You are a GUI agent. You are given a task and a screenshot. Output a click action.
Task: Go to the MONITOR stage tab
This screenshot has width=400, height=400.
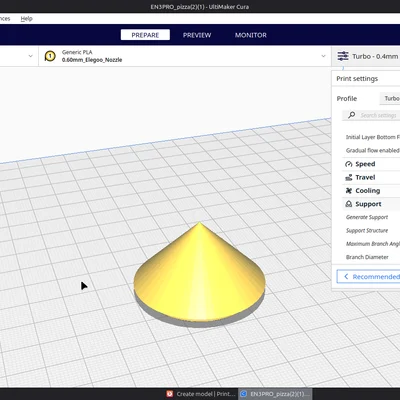pyautogui.click(x=251, y=35)
